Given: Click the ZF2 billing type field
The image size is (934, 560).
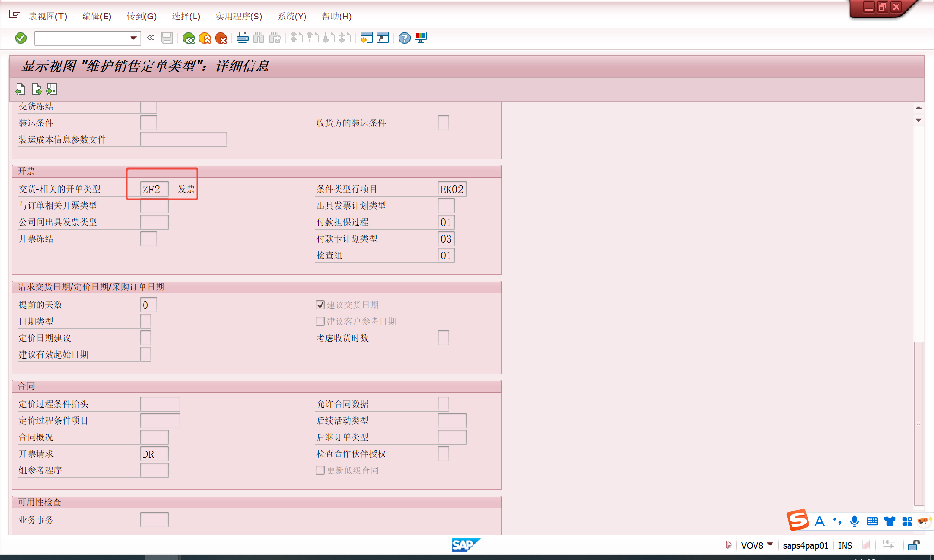Looking at the screenshot, I should tap(154, 189).
